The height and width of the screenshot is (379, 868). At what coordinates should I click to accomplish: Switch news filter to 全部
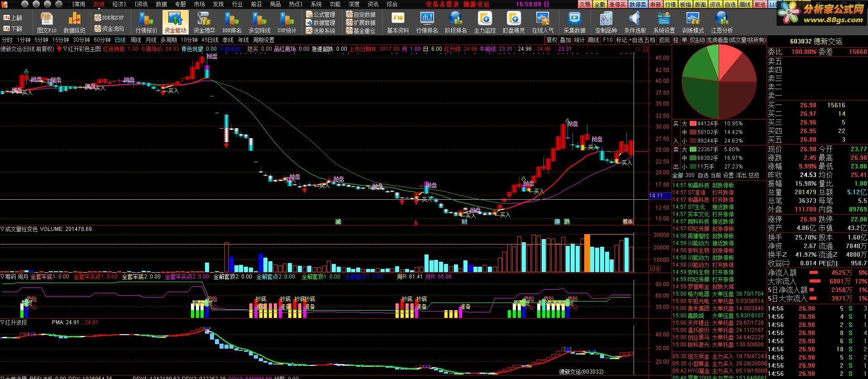(x=677, y=175)
